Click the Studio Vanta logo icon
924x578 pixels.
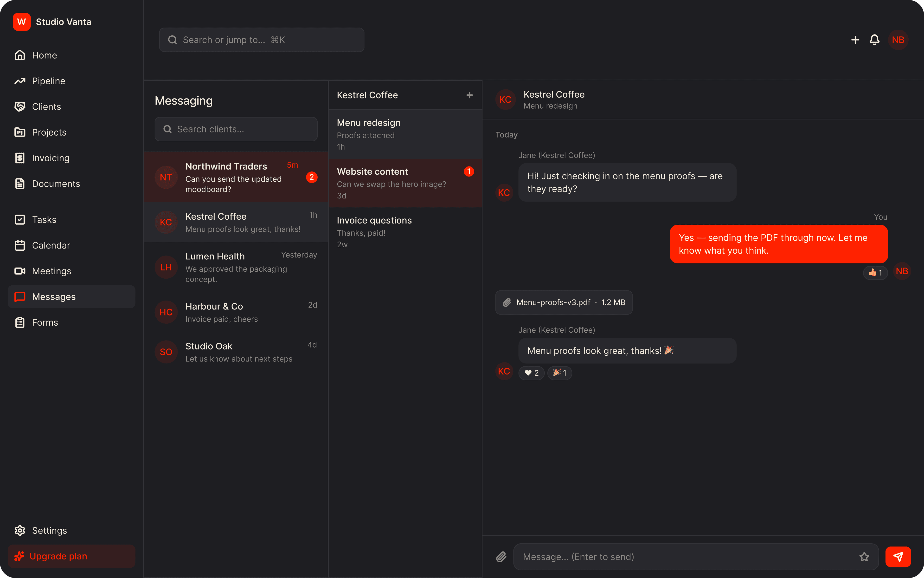21,22
